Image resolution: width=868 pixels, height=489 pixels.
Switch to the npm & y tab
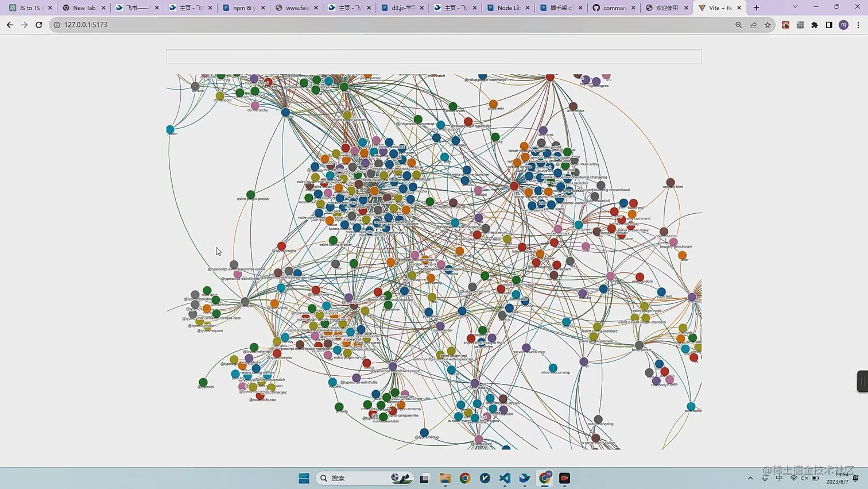243,8
